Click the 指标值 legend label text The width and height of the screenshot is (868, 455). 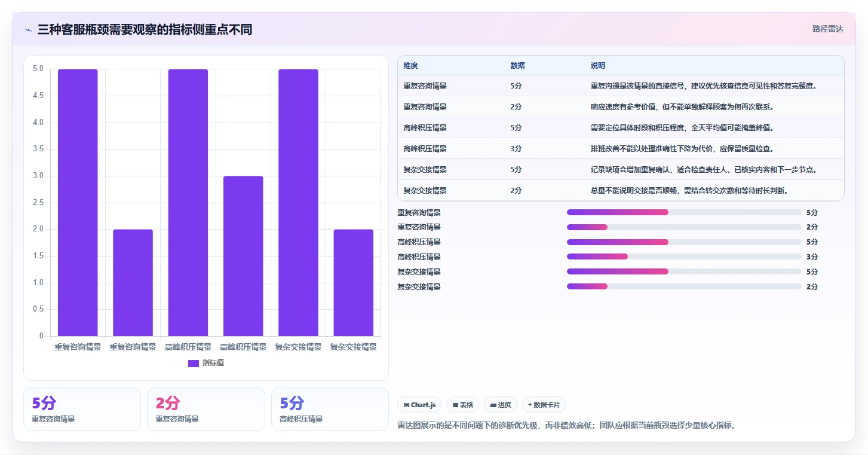point(213,363)
